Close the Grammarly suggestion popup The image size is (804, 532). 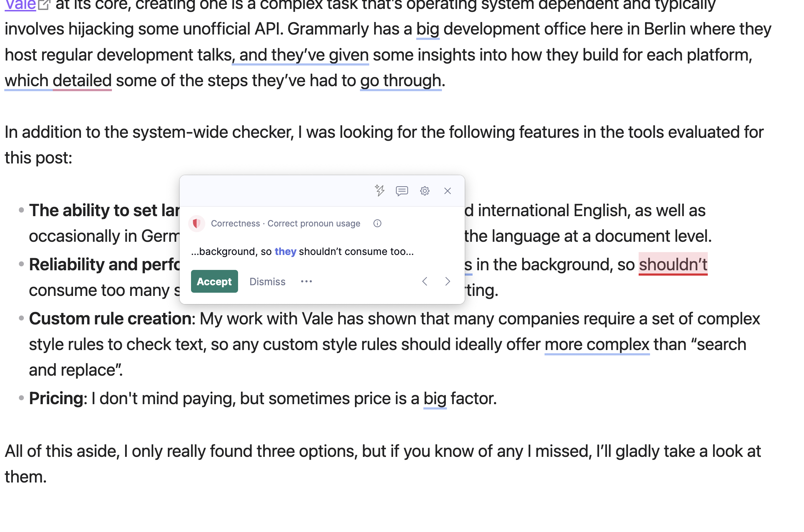447,191
